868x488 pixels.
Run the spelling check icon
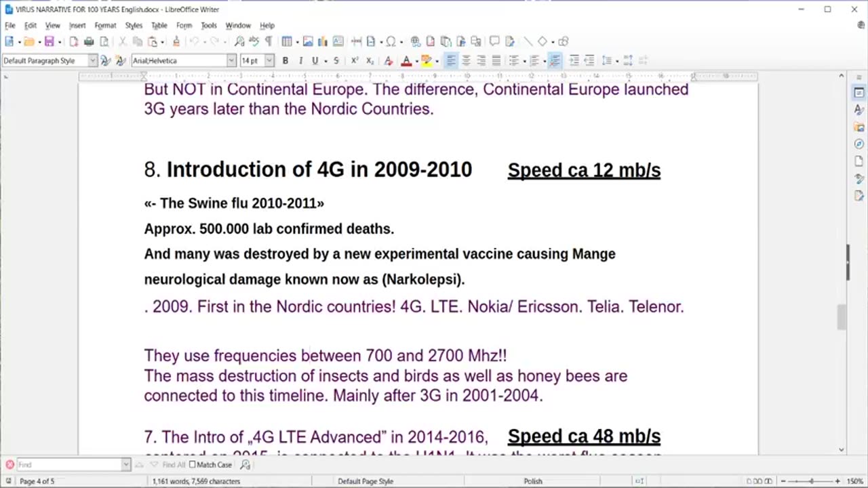pos(254,41)
